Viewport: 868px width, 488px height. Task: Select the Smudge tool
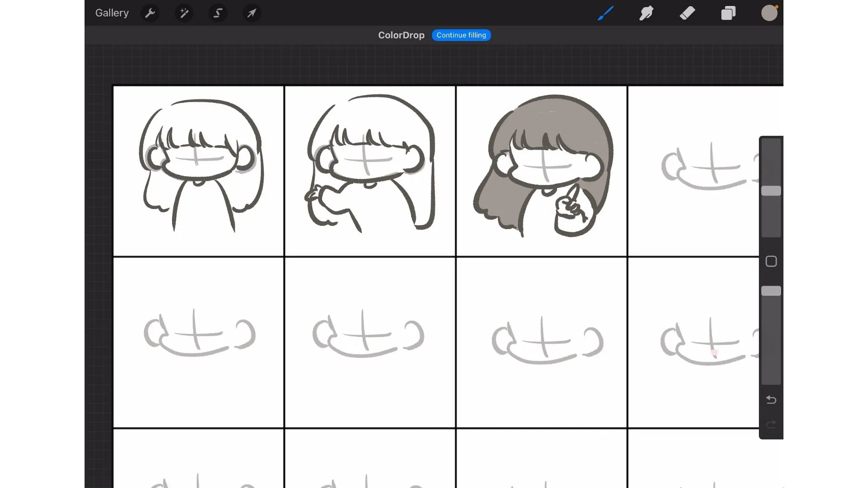(646, 13)
